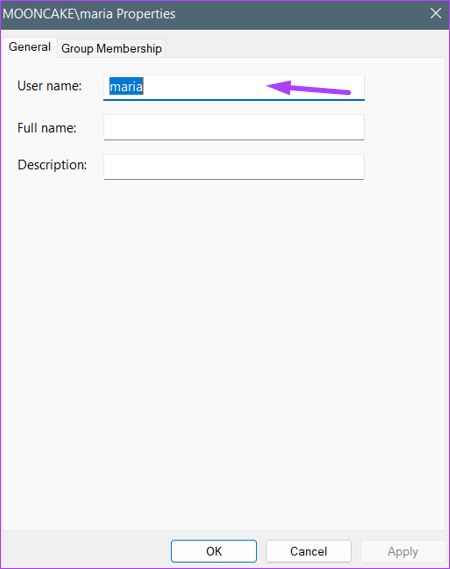Click inside the User name field
This screenshot has height=569, width=450.
tap(234, 87)
